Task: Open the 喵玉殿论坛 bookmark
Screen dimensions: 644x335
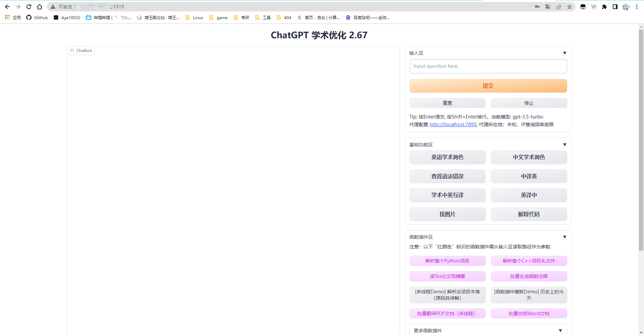Action: click(x=158, y=17)
